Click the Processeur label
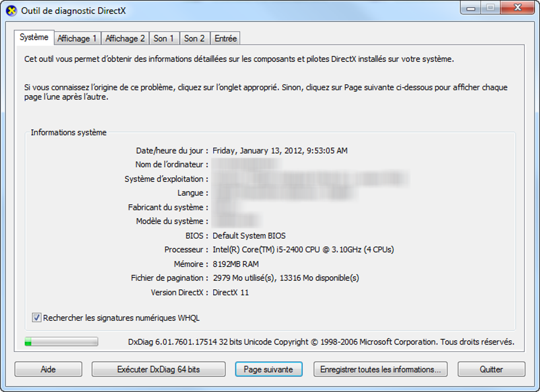This screenshot has width=540, height=392. click(186, 250)
